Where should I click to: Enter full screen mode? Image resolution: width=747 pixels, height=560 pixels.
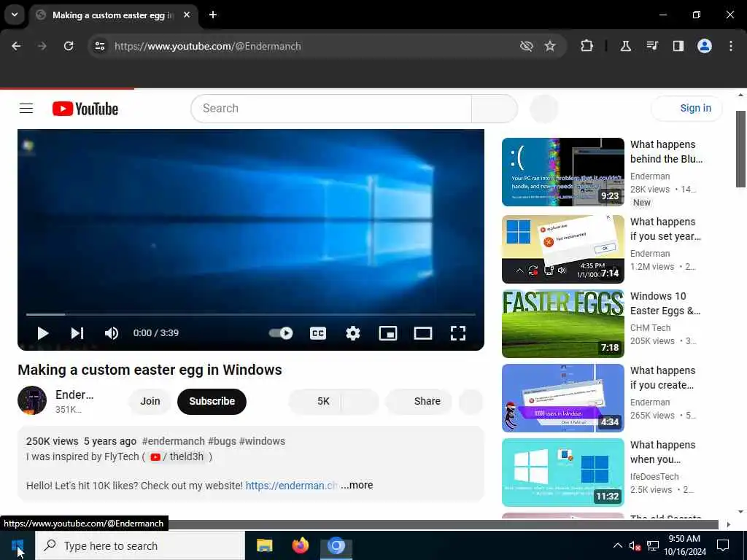pyautogui.click(x=458, y=333)
